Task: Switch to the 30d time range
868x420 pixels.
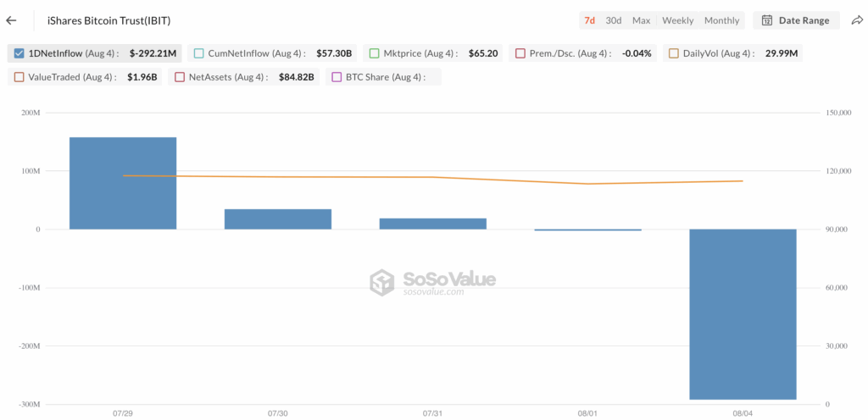Action: (x=614, y=20)
